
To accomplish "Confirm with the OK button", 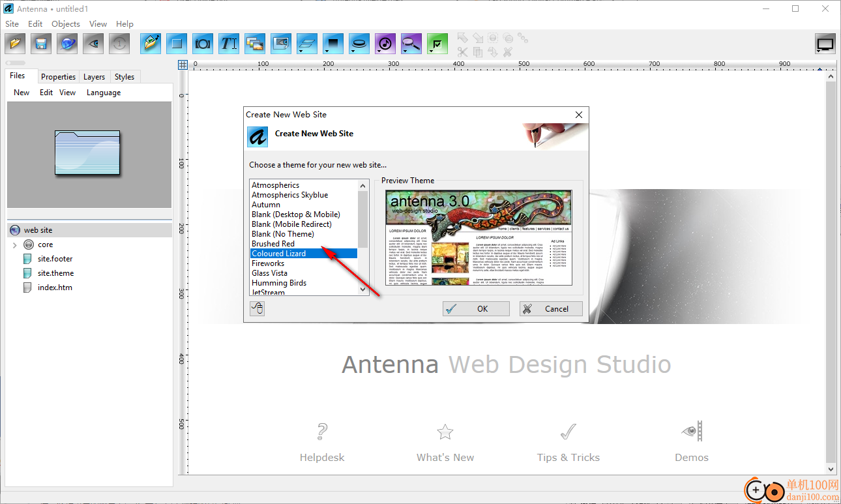I will click(476, 309).
